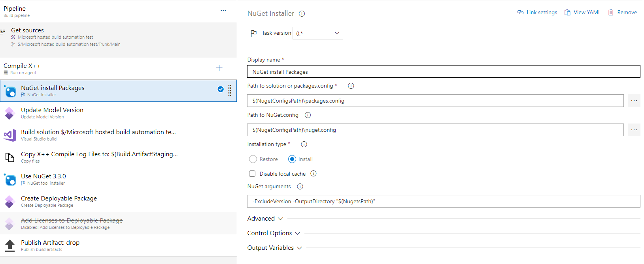
Task: Select the Publish Artifact: drop task
Action: [x=119, y=245]
